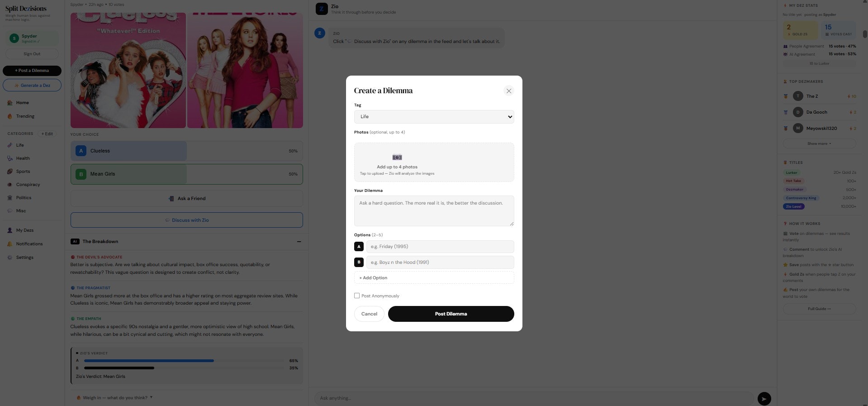Viewport: 868px width, 406px height.
Task: Click Discuss with Zio button
Action: click(x=186, y=220)
